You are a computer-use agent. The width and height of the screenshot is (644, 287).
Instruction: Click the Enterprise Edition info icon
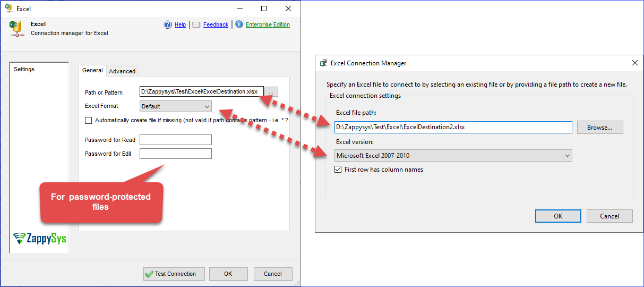coord(239,24)
